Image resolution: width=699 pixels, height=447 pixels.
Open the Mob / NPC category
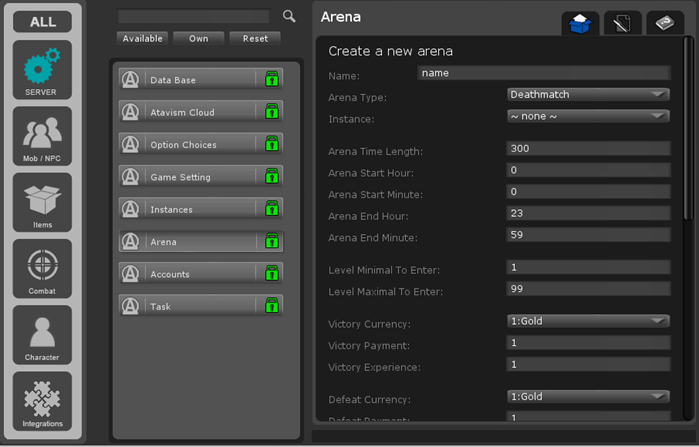[x=42, y=135]
